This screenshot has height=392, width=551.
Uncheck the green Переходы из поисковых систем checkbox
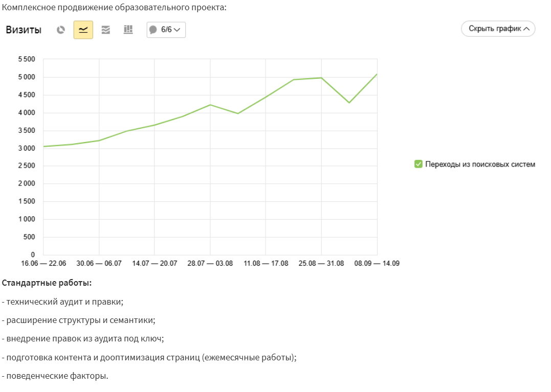pos(418,164)
